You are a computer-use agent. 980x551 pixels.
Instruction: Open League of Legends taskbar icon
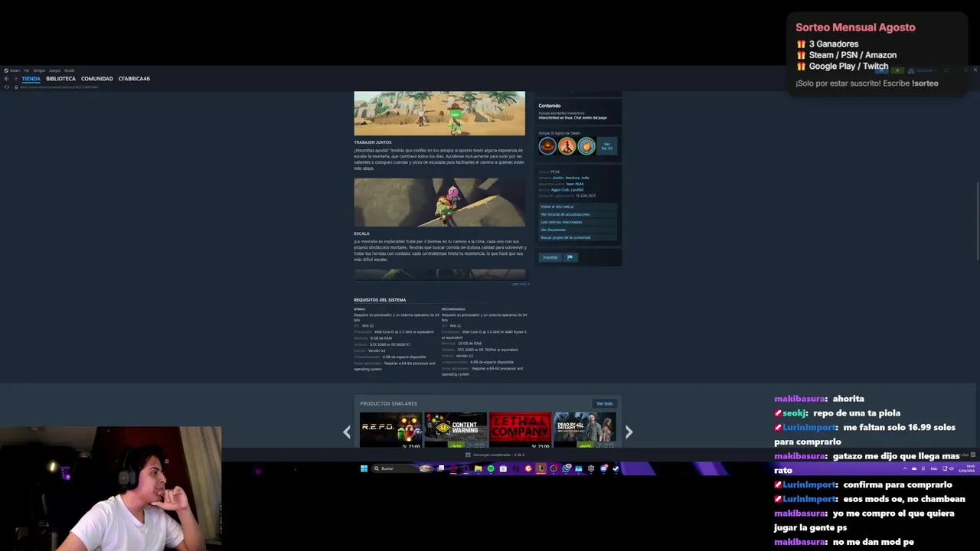pos(541,468)
